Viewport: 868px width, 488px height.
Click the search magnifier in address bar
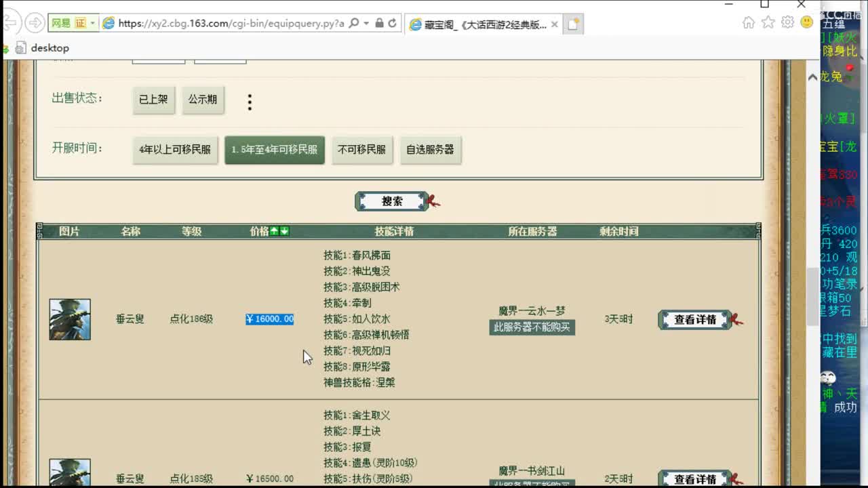pyautogui.click(x=353, y=23)
